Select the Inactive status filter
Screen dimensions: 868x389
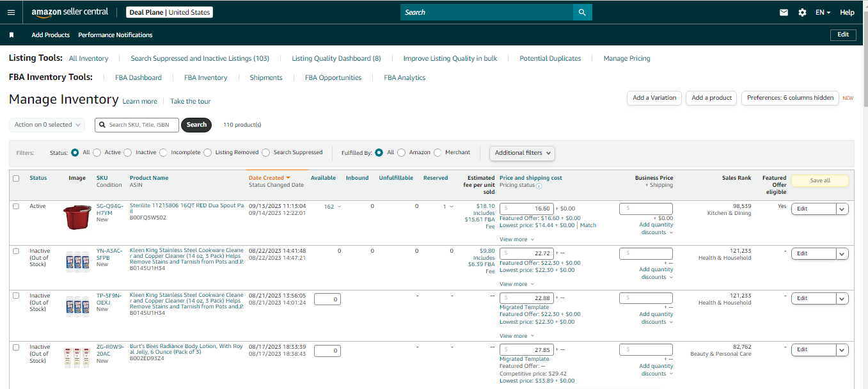pyautogui.click(x=128, y=152)
